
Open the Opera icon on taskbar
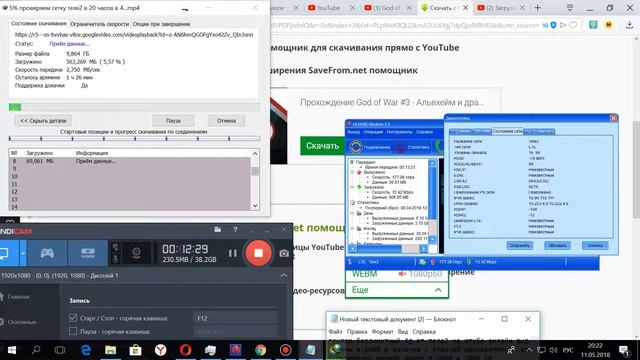coord(185,350)
